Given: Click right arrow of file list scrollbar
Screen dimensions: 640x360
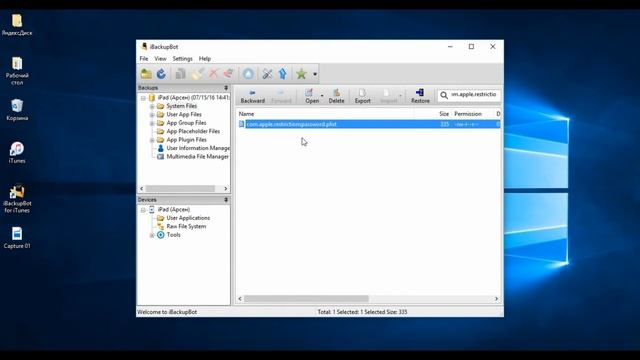Looking at the screenshot, I should coord(496,299).
